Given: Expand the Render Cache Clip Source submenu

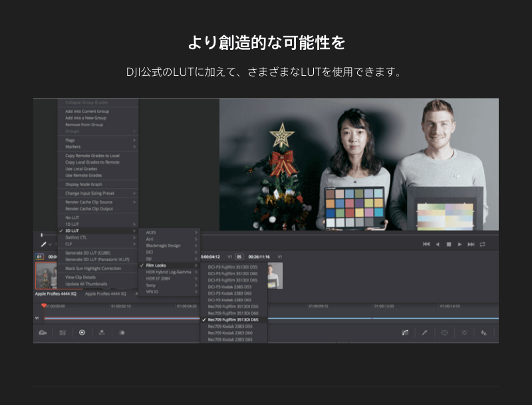Looking at the screenshot, I should [98, 202].
